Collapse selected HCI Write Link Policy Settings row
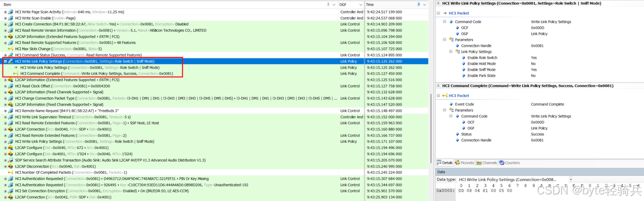644x201 pixels. click(5, 61)
